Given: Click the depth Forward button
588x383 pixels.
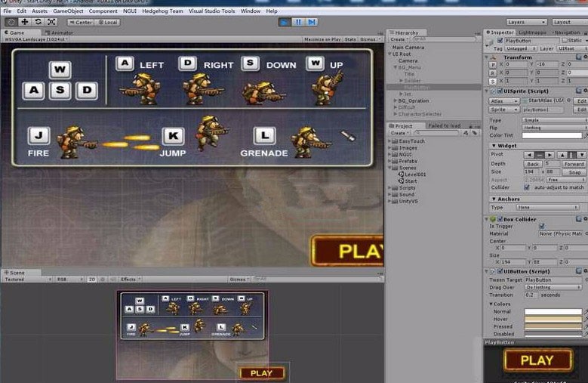Looking at the screenshot, I should click(x=574, y=164).
